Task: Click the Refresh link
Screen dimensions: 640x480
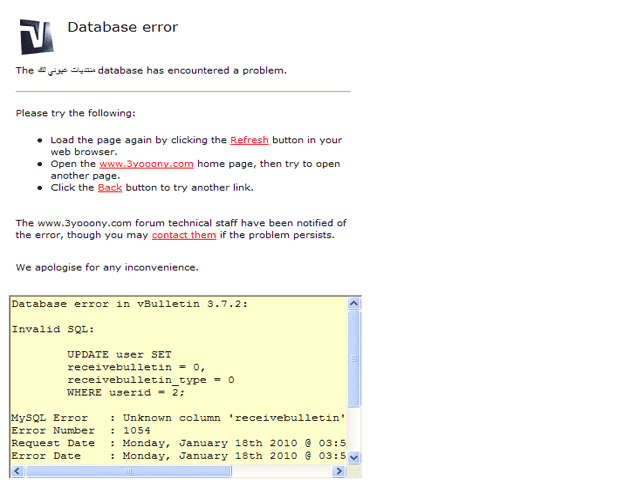Action: click(x=249, y=140)
